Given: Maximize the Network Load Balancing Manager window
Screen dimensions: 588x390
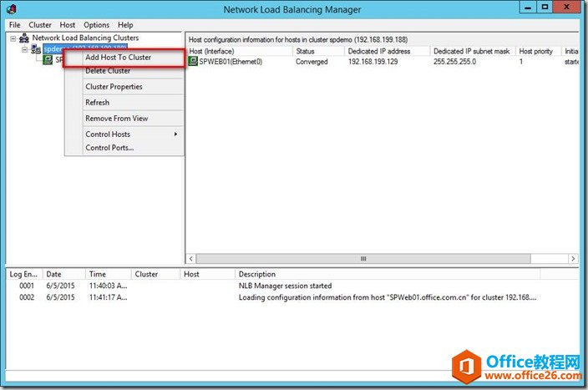Looking at the screenshot, I should pyautogui.click(x=545, y=8).
